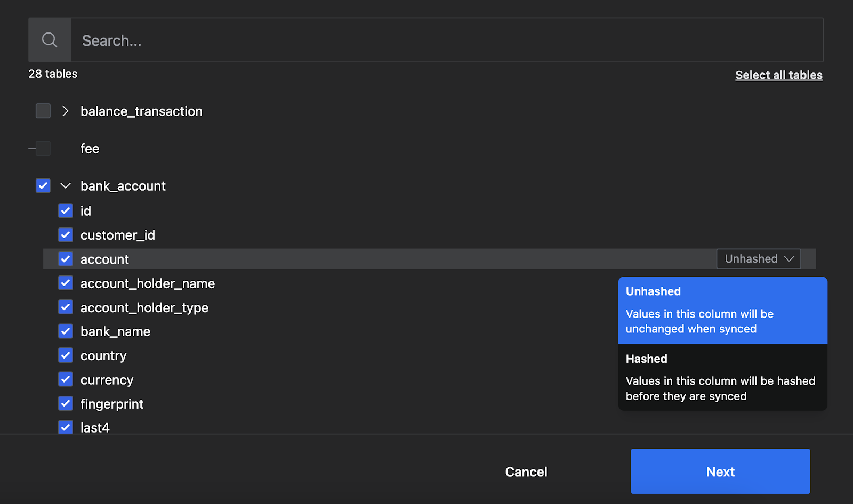Check the balance_transaction table checkbox
This screenshot has width=853, height=504.
pos(43,111)
